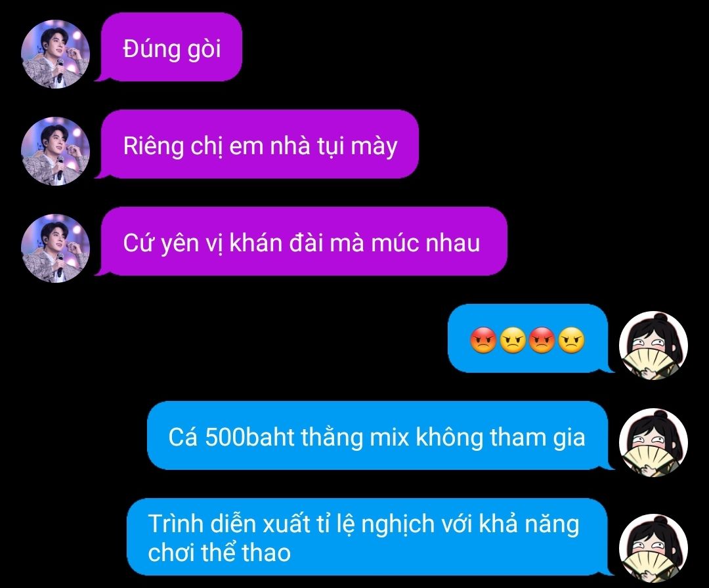Tap the avatar beside "Đúng gòi" message
This screenshot has height=588, width=709.
coord(55,54)
